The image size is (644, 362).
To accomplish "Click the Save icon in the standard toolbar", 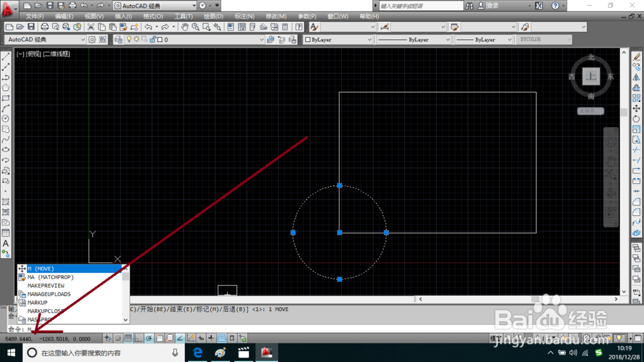I will pyautogui.click(x=31, y=27).
